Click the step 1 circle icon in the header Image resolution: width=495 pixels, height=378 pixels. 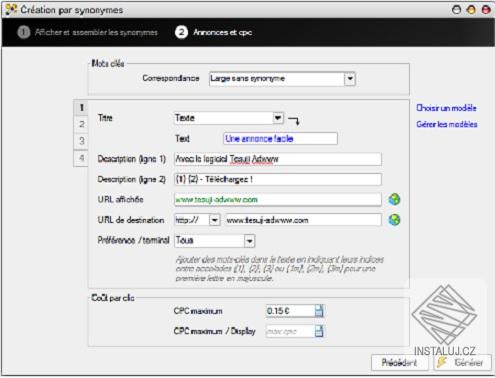tap(23, 32)
